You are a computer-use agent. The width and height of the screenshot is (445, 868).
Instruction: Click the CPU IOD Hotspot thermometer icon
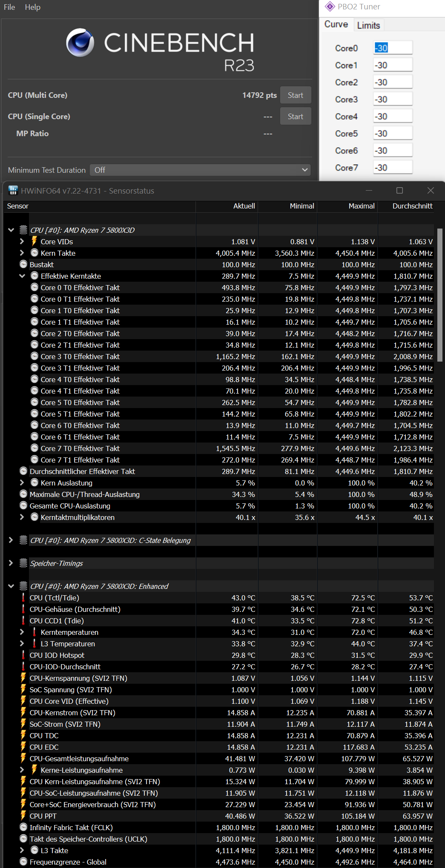tap(23, 655)
